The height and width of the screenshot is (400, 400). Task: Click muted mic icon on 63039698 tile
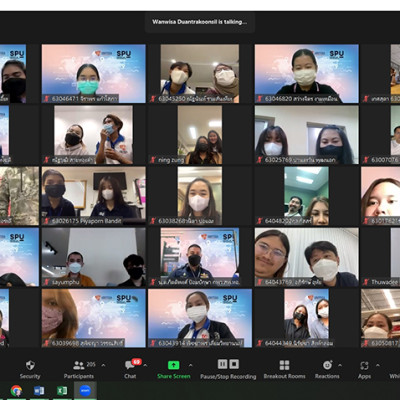pyautogui.click(x=46, y=343)
